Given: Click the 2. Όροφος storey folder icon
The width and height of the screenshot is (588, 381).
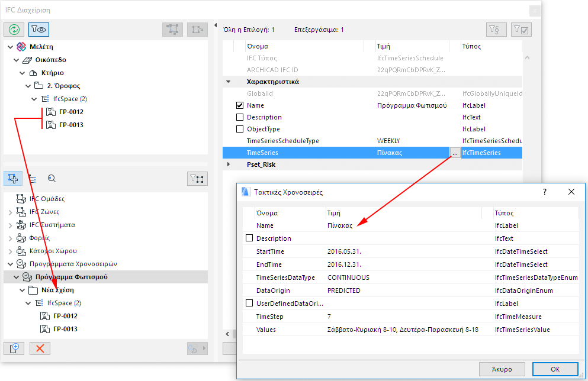Looking at the screenshot, I should click(39, 85).
